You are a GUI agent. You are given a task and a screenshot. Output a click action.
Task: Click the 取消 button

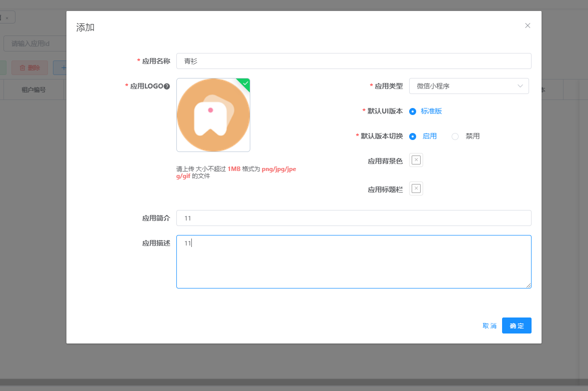coord(490,325)
